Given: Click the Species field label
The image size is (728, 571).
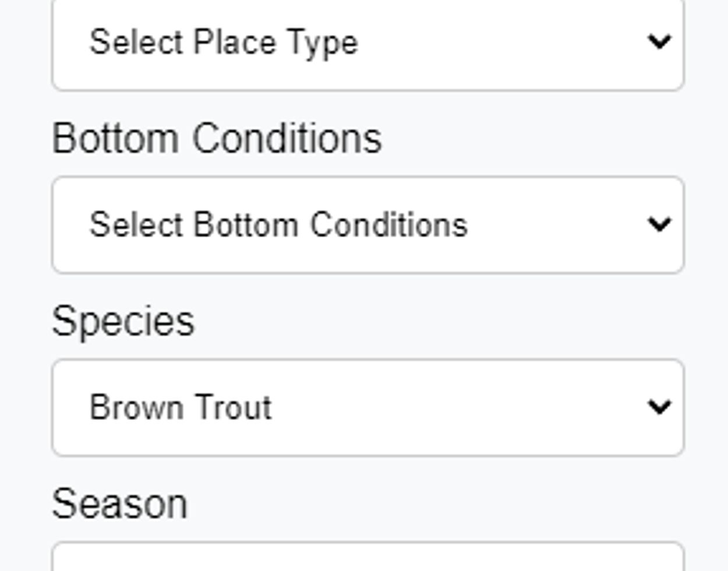Looking at the screenshot, I should tap(123, 322).
